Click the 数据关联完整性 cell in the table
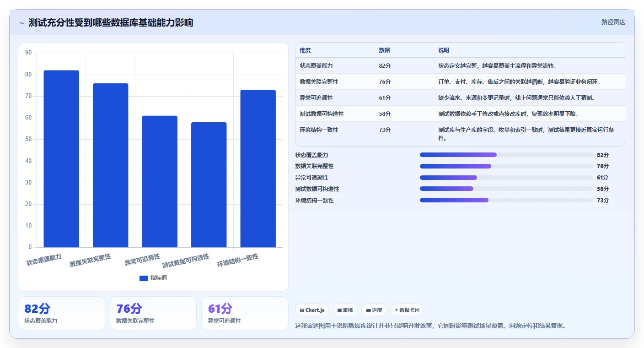 click(x=319, y=82)
